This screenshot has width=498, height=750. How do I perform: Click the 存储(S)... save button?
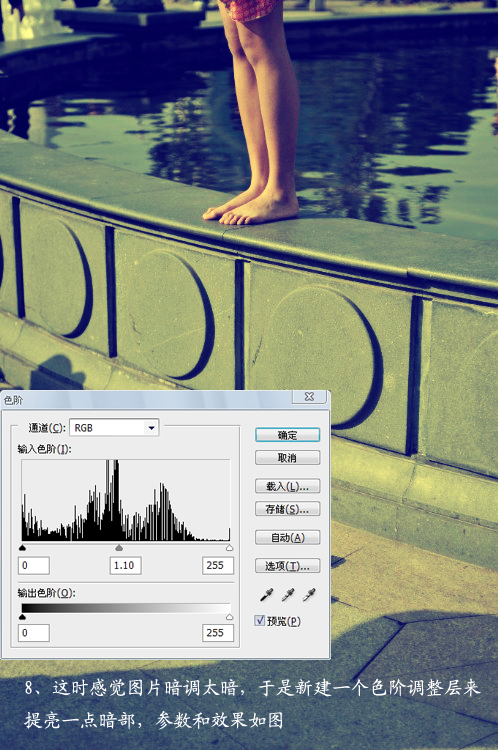[x=288, y=509]
